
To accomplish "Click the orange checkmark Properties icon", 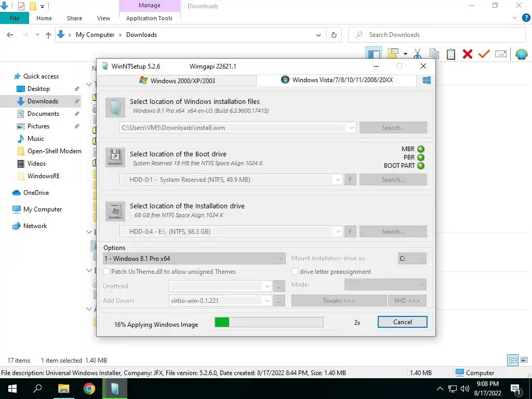I will (x=484, y=54).
